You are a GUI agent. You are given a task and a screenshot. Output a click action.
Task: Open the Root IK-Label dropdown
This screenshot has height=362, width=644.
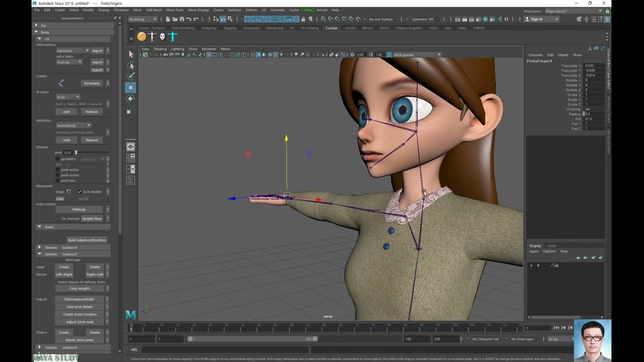coord(68,97)
